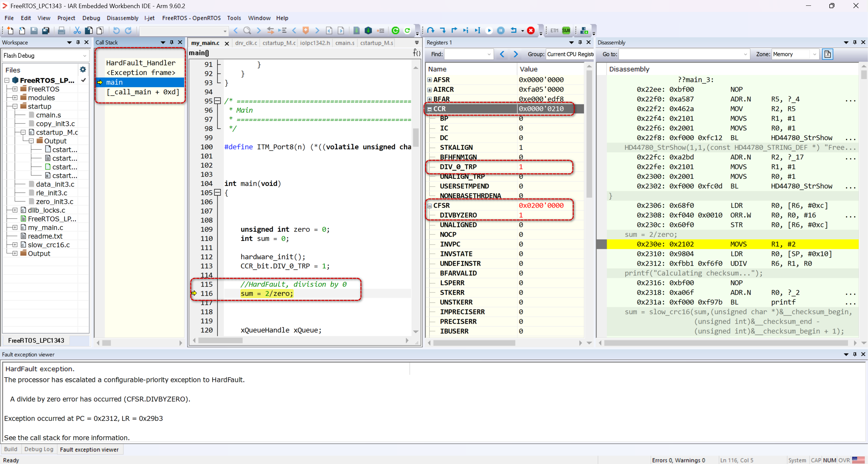
Task: Switch to the cstartup_M.c editor tab
Action: pyautogui.click(x=278, y=43)
